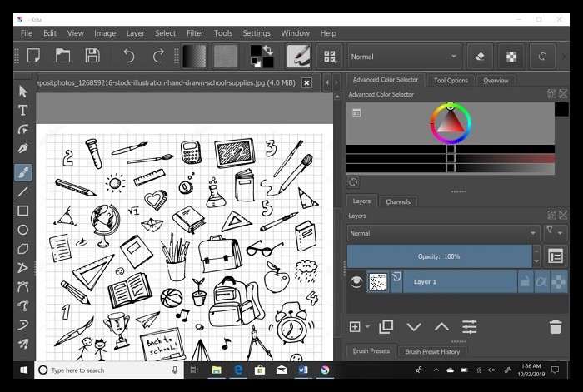Image resolution: width=583 pixels, height=392 pixels.
Task: Open the Tool Options tab
Action: tap(451, 81)
